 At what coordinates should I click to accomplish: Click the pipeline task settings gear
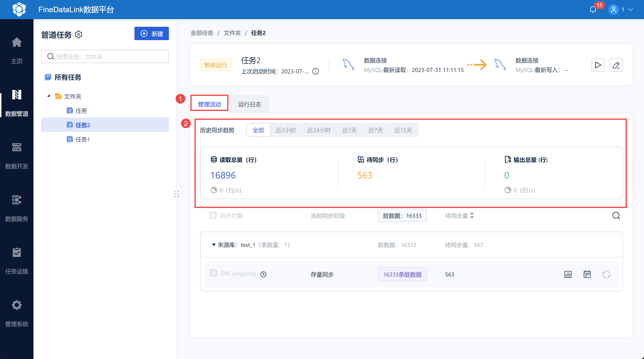coord(79,34)
